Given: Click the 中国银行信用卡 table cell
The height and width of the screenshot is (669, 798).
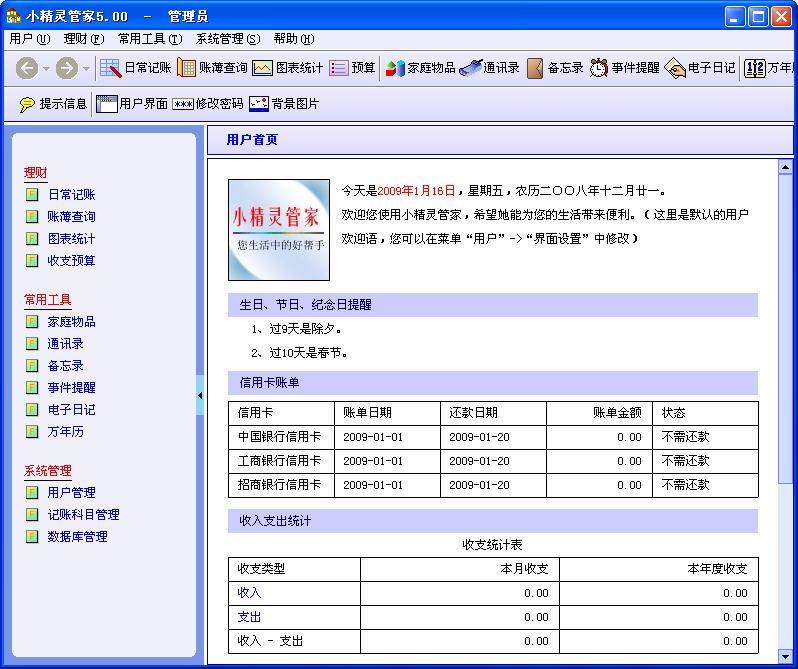Looking at the screenshot, I should coord(281,437).
